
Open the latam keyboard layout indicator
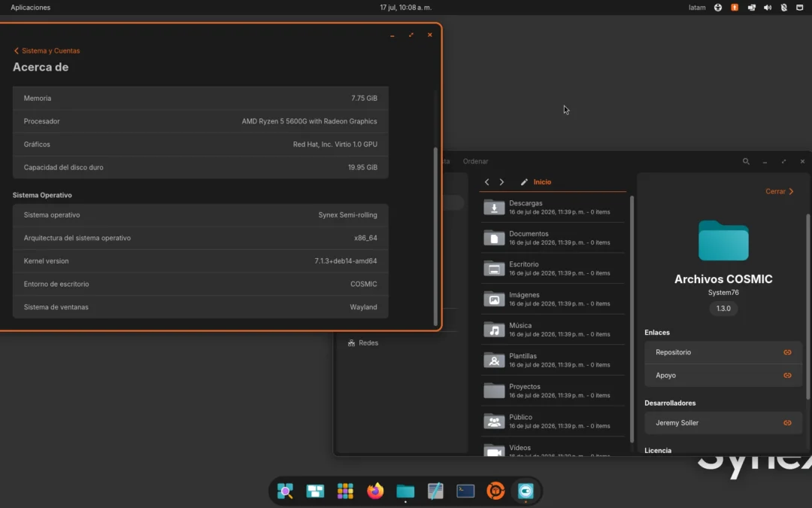pos(696,8)
